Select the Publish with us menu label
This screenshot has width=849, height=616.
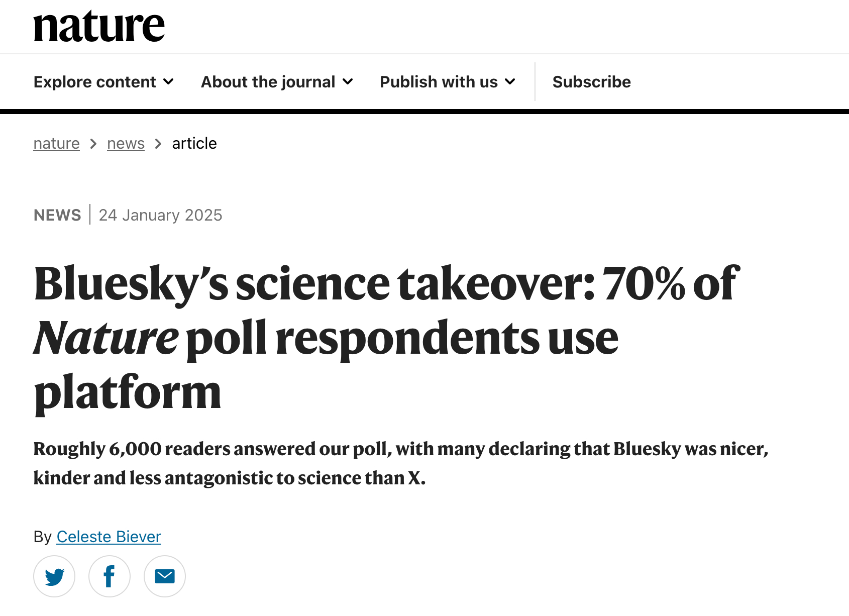439,82
